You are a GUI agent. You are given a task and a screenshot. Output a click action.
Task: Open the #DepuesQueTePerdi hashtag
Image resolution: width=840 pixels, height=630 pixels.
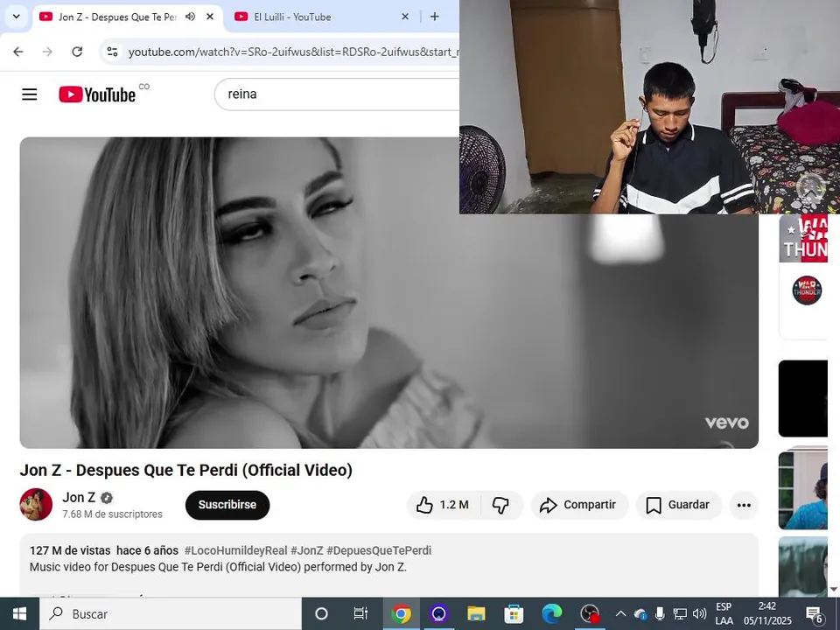click(379, 550)
